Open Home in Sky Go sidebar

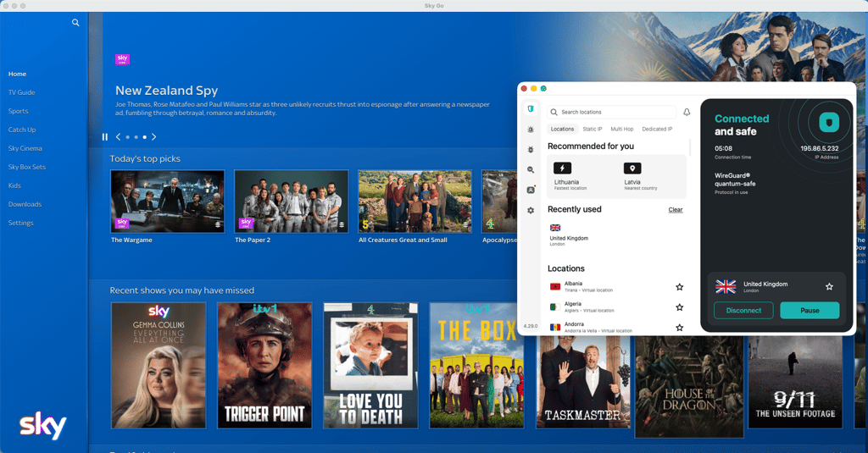coord(17,74)
